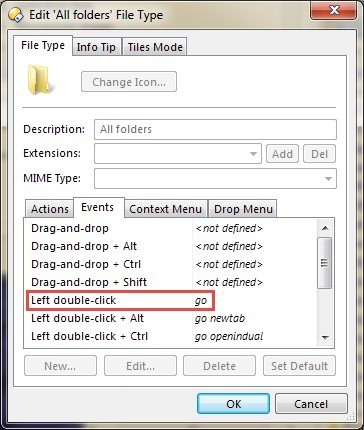Select the 'Left double-click' event row

click(x=171, y=300)
